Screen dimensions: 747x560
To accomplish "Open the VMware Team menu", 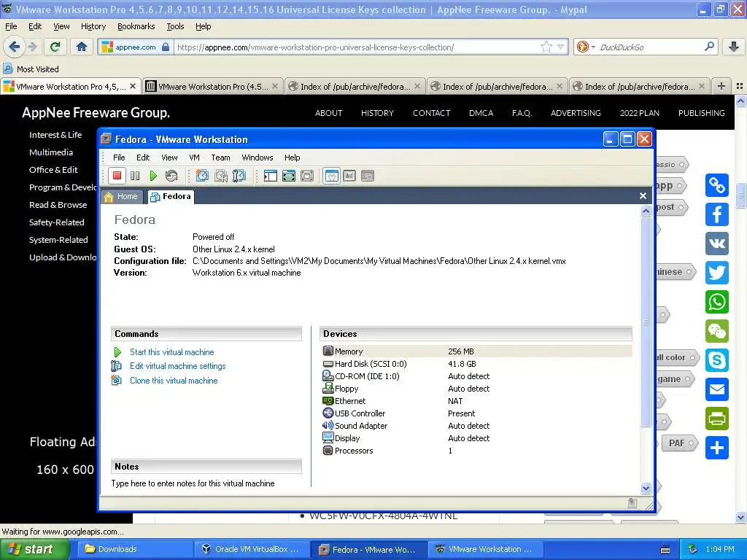I will pos(220,157).
